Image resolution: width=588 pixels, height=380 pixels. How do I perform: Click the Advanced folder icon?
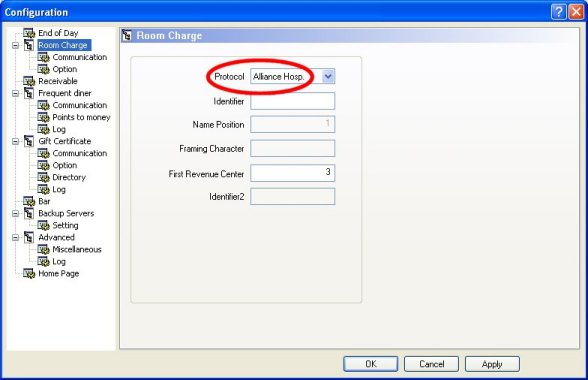(x=29, y=237)
